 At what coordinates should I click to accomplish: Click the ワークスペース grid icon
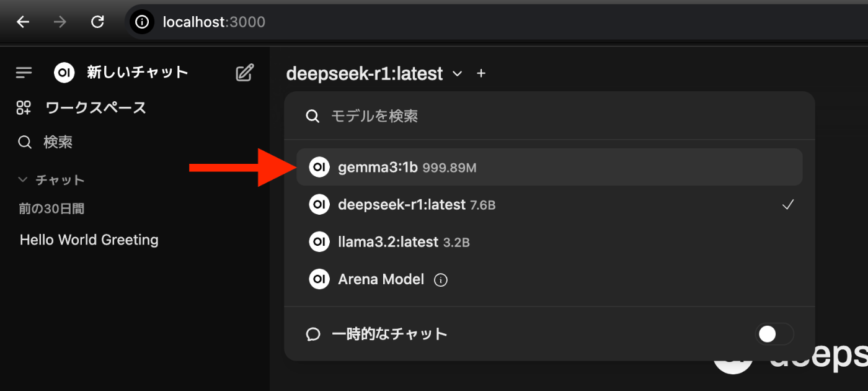(x=24, y=108)
